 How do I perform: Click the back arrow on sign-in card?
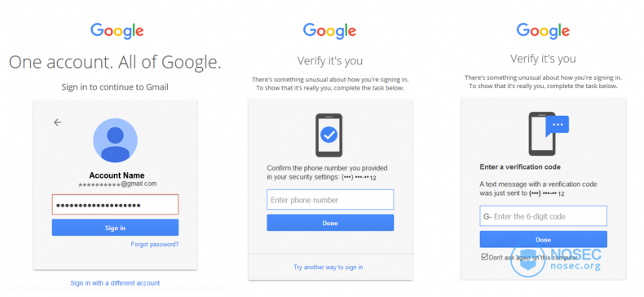point(58,122)
